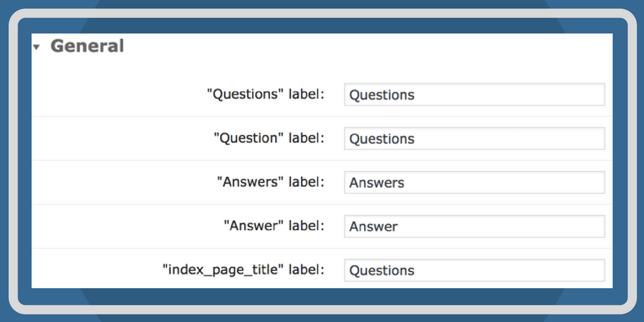Place cursor on text Answers inside field
Screen dimensions: 644x322
377,183
